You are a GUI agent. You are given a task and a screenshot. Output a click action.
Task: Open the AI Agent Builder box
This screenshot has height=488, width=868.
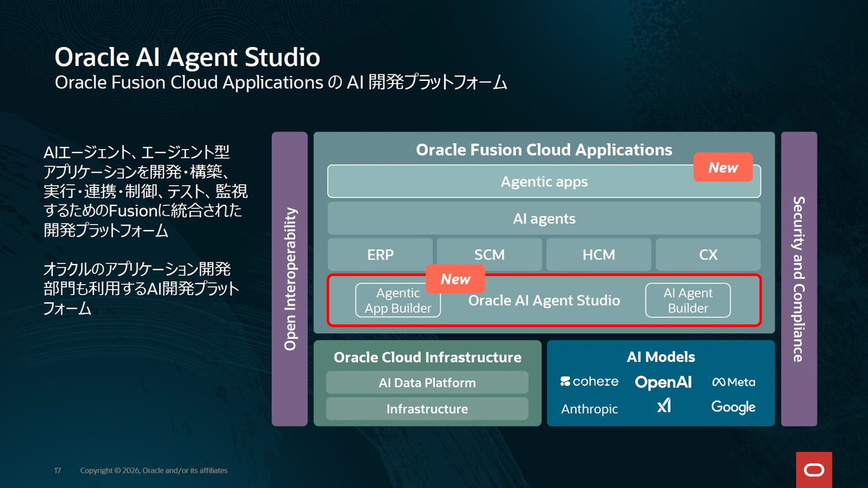point(688,300)
